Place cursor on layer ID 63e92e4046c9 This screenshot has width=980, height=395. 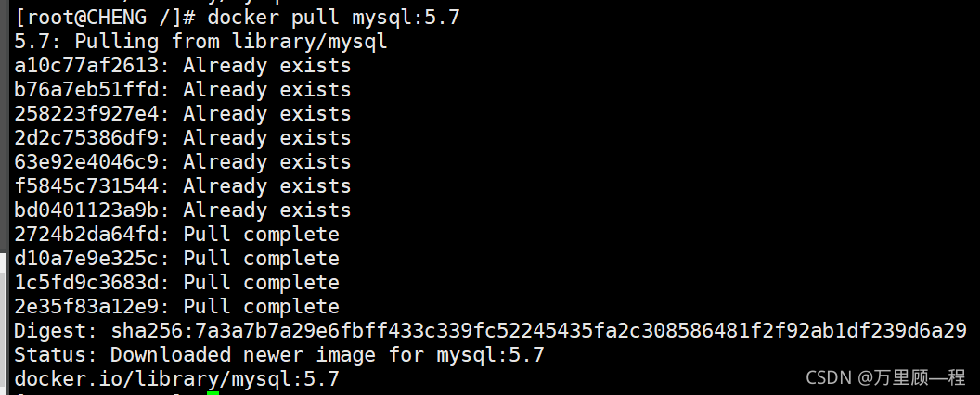[x=86, y=162]
